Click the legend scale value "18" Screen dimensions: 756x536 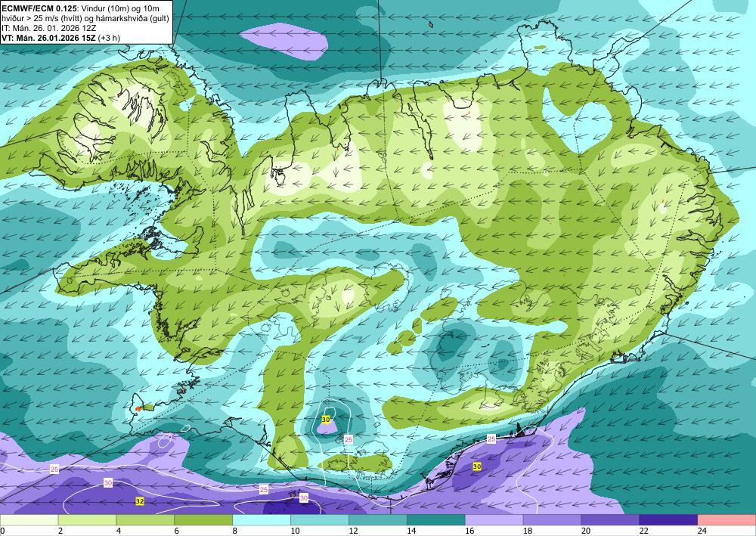(x=528, y=531)
